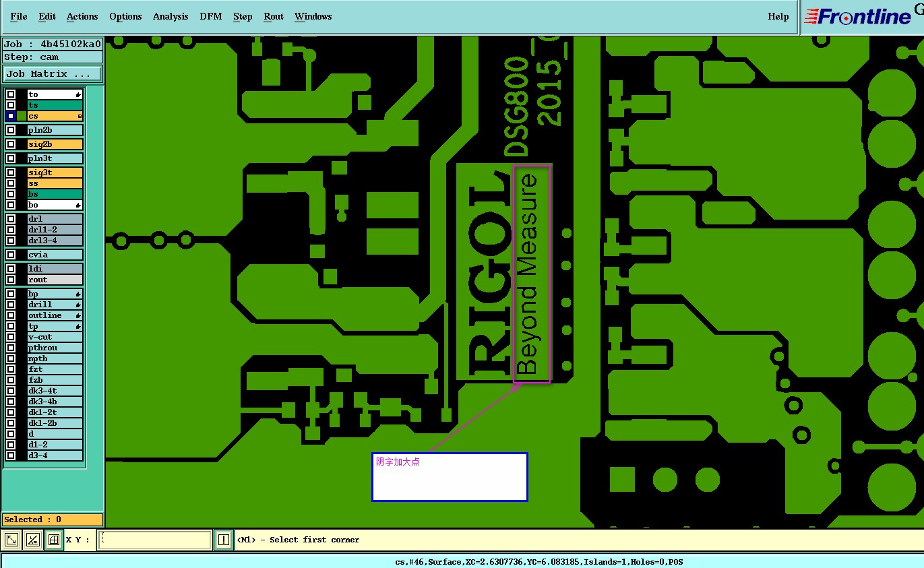Screen dimensions: 924x568
Task: Enable the rout layer checkbox
Action: tap(11, 280)
